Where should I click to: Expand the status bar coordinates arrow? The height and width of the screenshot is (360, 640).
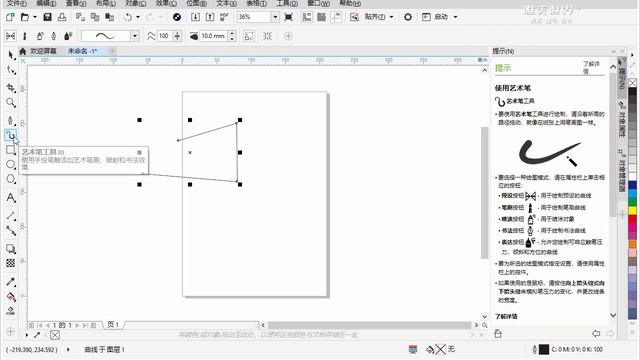pyautogui.click(x=68, y=349)
